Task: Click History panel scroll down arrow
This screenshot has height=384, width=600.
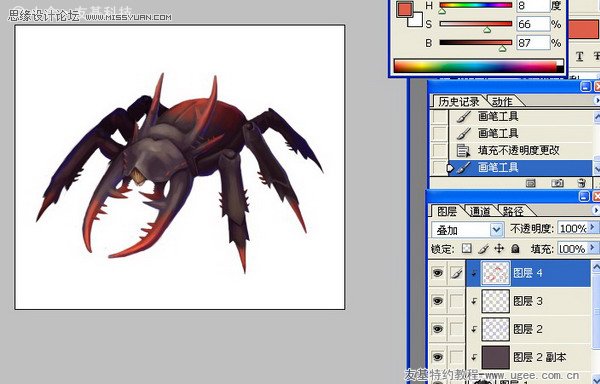Action: coord(597,168)
